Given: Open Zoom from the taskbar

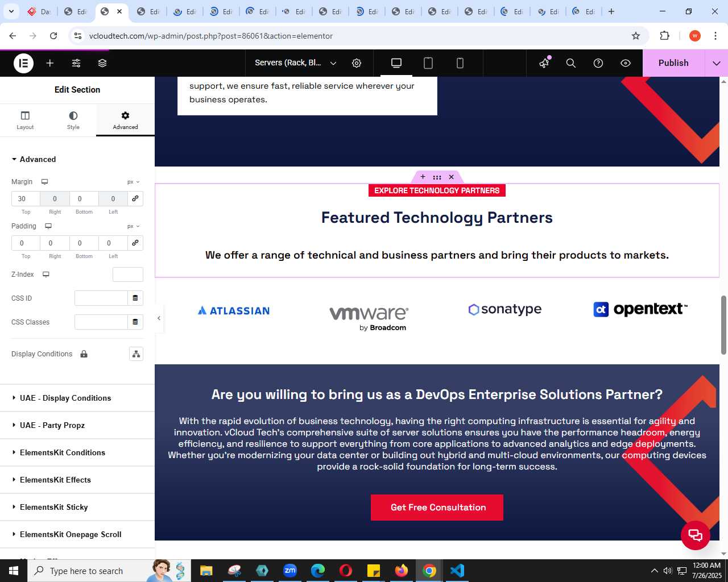Looking at the screenshot, I should click(x=290, y=571).
